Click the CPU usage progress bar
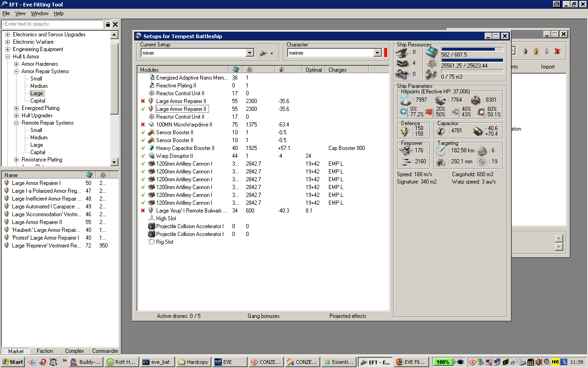Viewport: 588px width, 368px height. 472,49
